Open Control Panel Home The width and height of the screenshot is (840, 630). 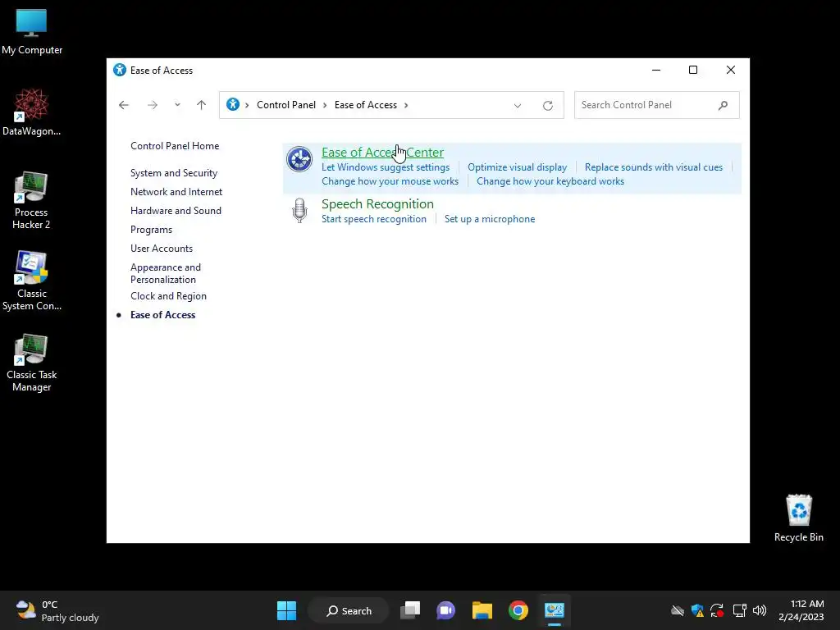pyautogui.click(x=175, y=146)
